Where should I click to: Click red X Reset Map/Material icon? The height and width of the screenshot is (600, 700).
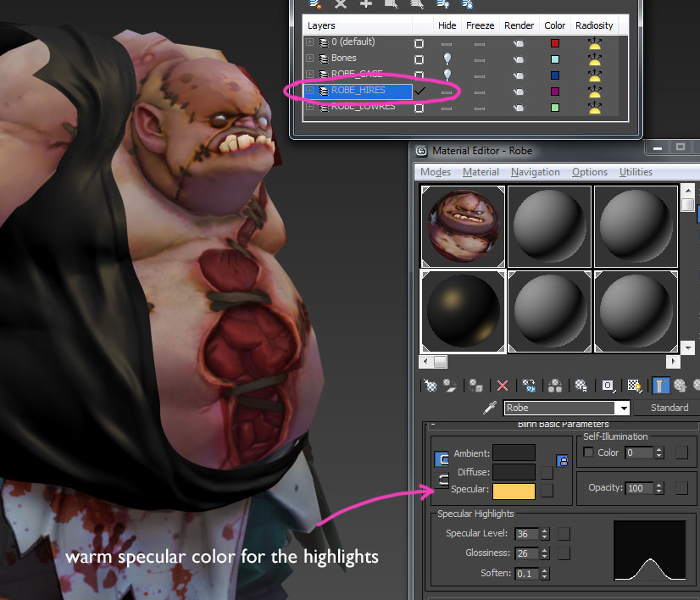[503, 386]
